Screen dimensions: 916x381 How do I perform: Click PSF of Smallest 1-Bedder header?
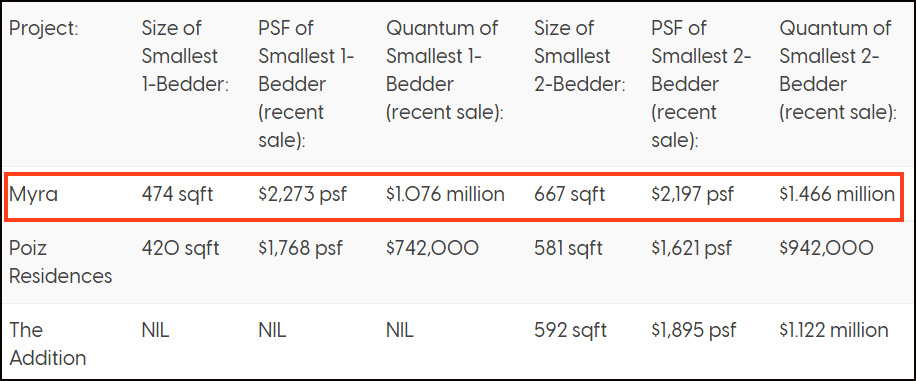(306, 84)
